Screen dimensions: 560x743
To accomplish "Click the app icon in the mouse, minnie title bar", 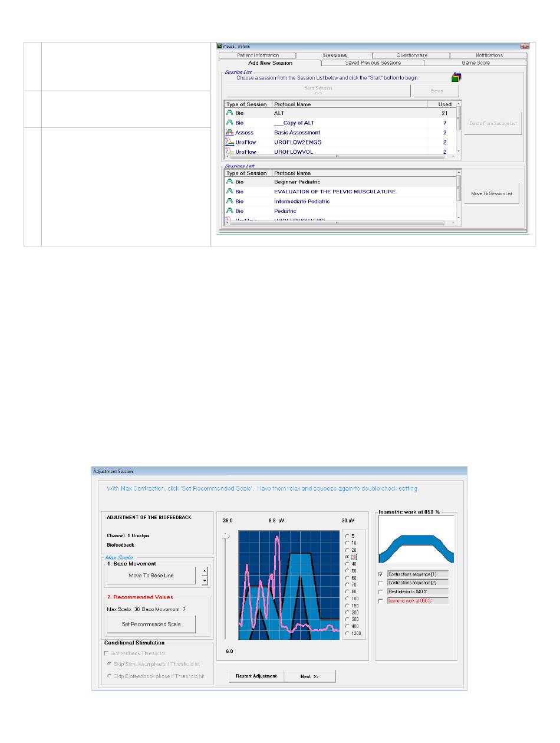I will pyautogui.click(x=220, y=45).
